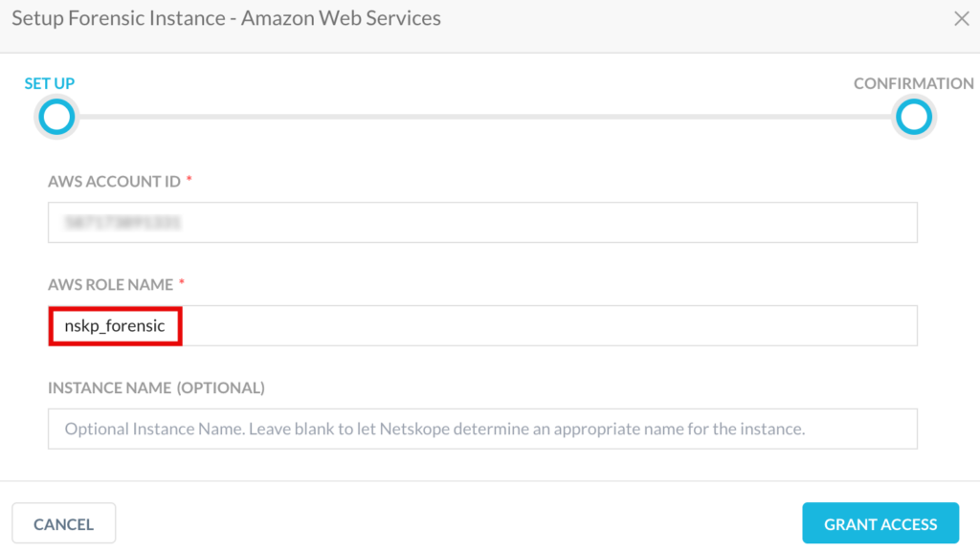
Task: Click red asterisk beside AWS Account ID
Action: [189, 179]
